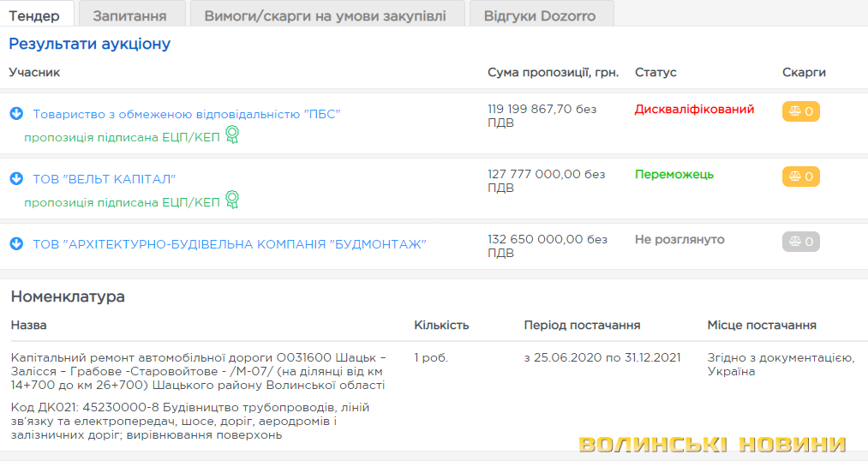The width and height of the screenshot is (868, 467).
Task: Click the Дискваліфікований status label
Action: click(x=694, y=110)
